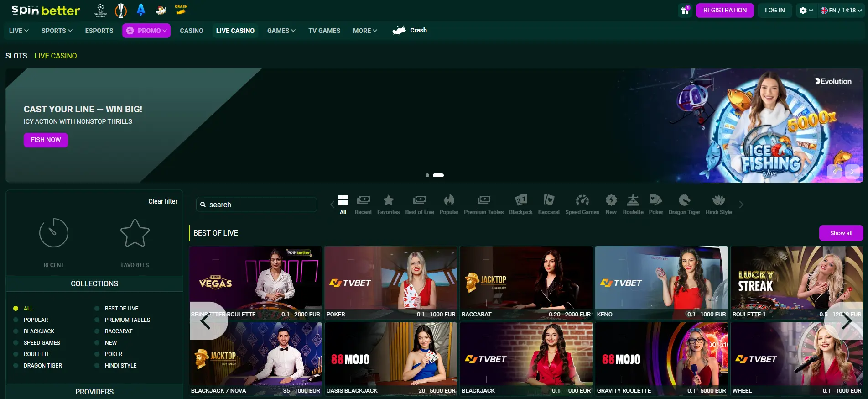The width and height of the screenshot is (868, 399).
Task: Click the Champions League icon in header
Action: [100, 10]
